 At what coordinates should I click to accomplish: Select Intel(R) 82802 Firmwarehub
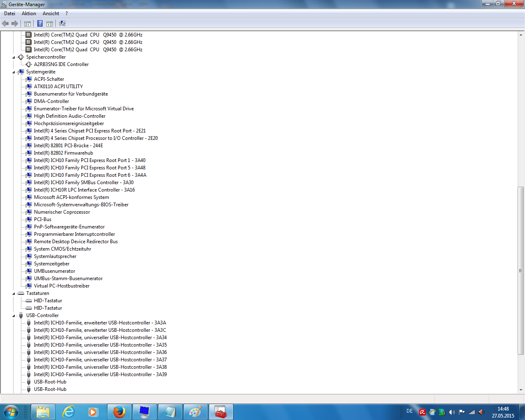coord(64,153)
